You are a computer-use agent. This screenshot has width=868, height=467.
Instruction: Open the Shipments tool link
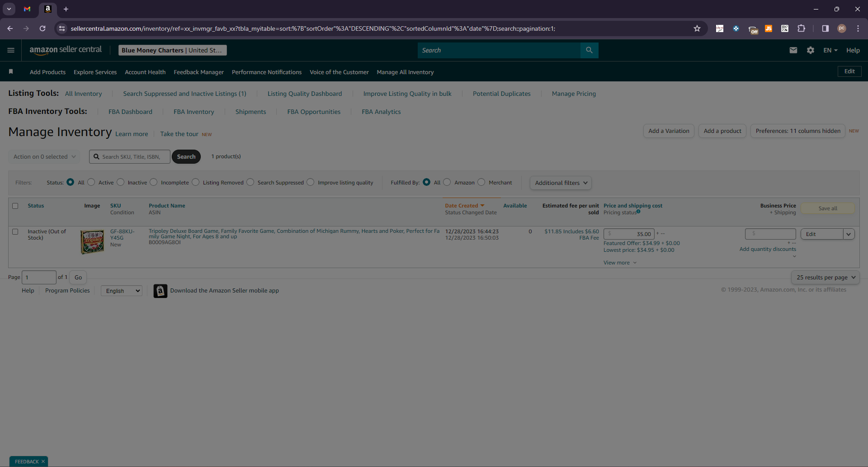coord(250,112)
